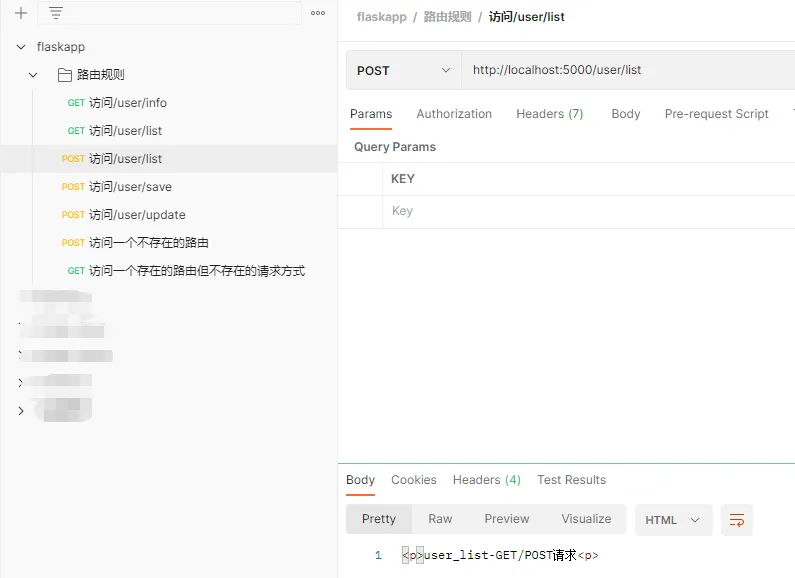Toggle the wrap lines icon in response
795x578 pixels.
point(737,520)
